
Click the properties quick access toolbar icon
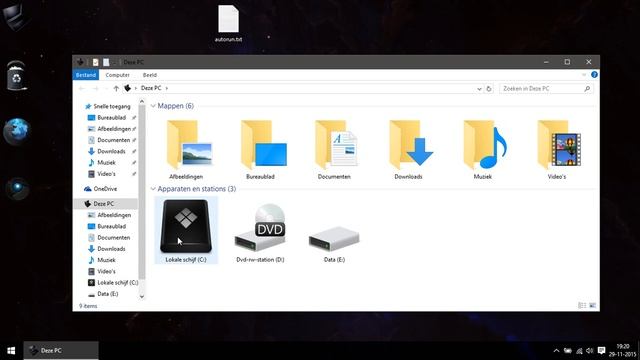tap(96, 62)
